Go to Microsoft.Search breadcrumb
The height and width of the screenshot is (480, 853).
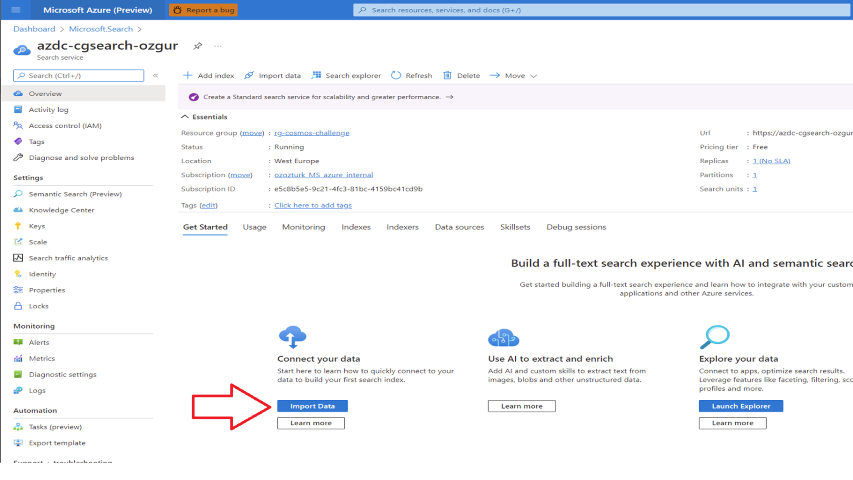101,29
